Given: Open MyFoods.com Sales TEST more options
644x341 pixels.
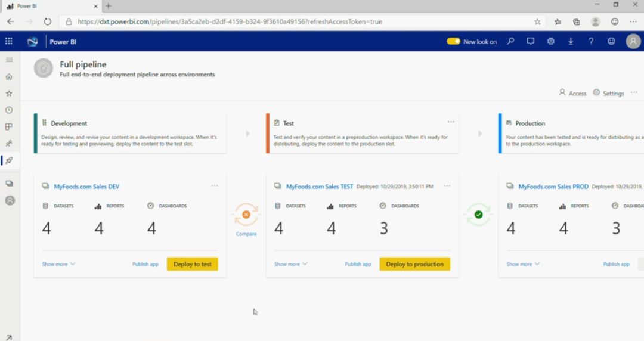Looking at the screenshot, I should point(447,185).
